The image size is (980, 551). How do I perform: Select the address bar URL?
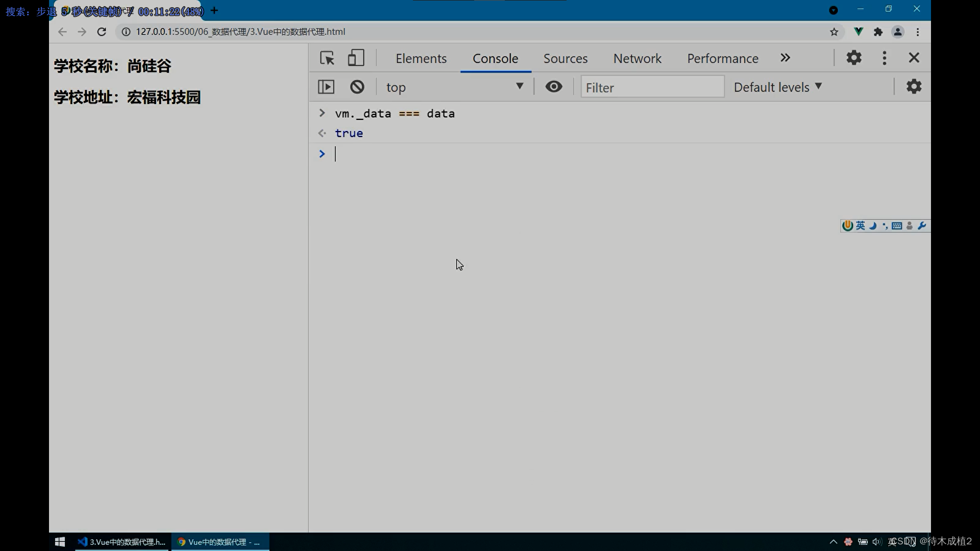tap(240, 32)
